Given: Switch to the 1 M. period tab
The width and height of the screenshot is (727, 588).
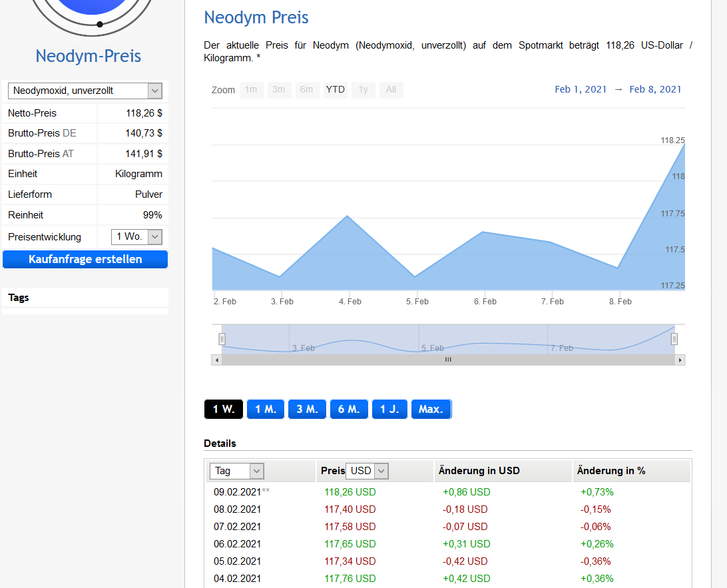Looking at the screenshot, I should click(x=266, y=409).
